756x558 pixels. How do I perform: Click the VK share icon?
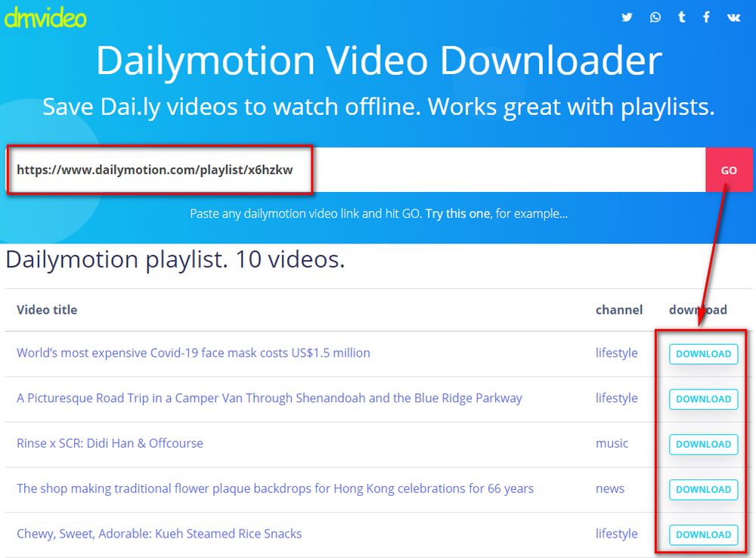(733, 17)
